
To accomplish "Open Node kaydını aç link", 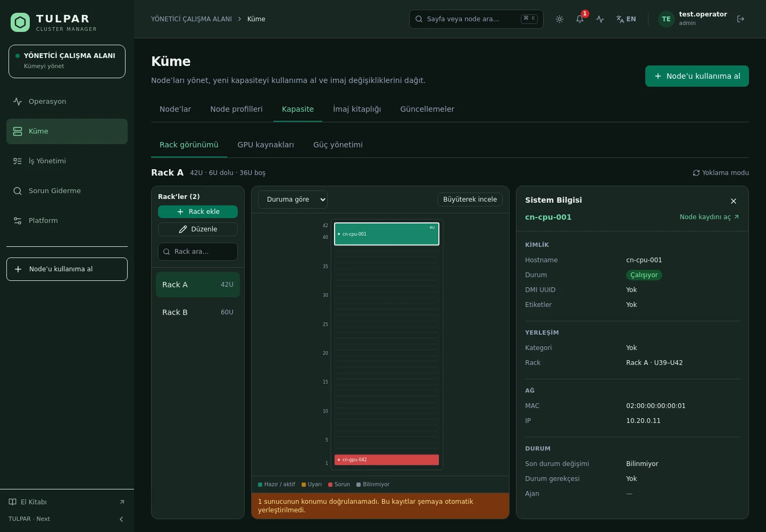I will pyautogui.click(x=709, y=217).
